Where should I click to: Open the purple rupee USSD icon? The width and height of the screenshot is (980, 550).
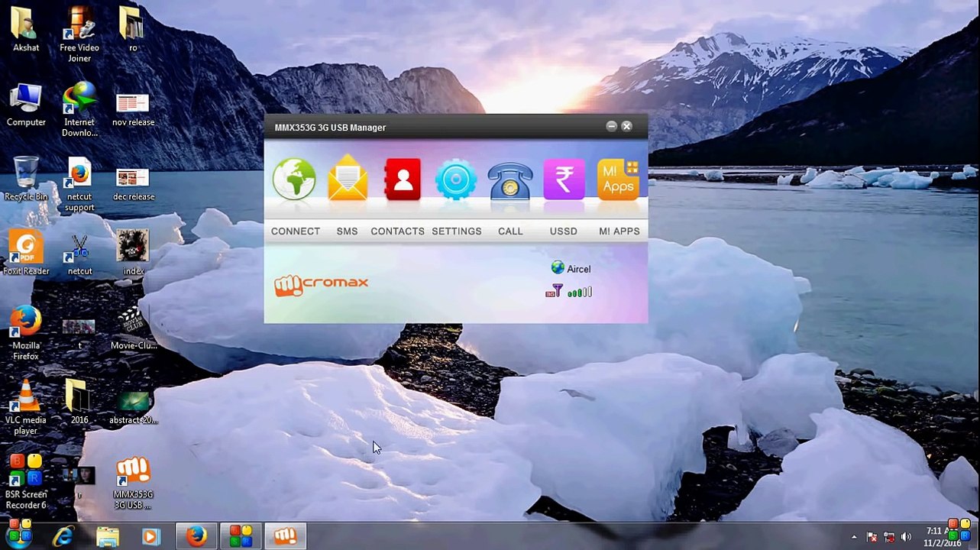564,180
